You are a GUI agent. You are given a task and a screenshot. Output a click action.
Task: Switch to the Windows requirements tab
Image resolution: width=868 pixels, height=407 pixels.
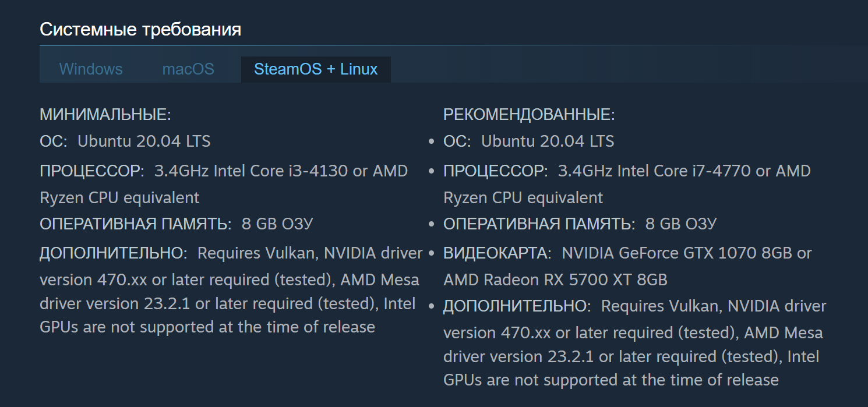click(91, 69)
